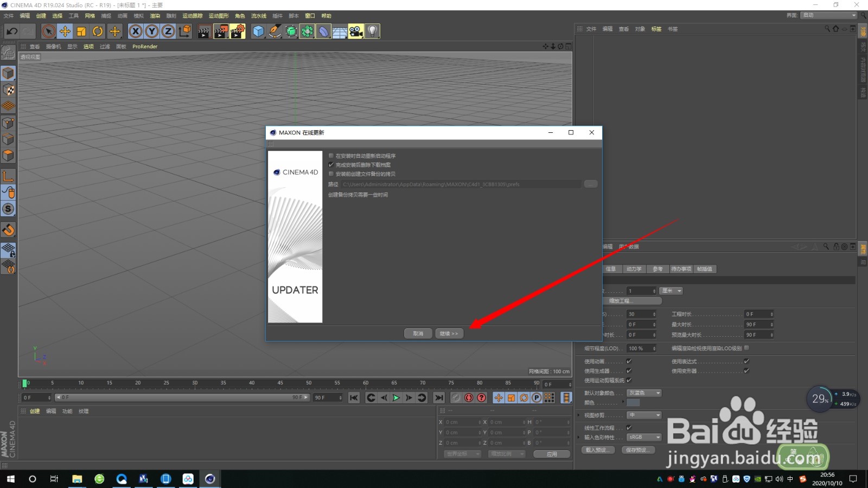Screen dimensions: 868x488
Task: Click the red Record Active Objects button
Action: point(469,398)
